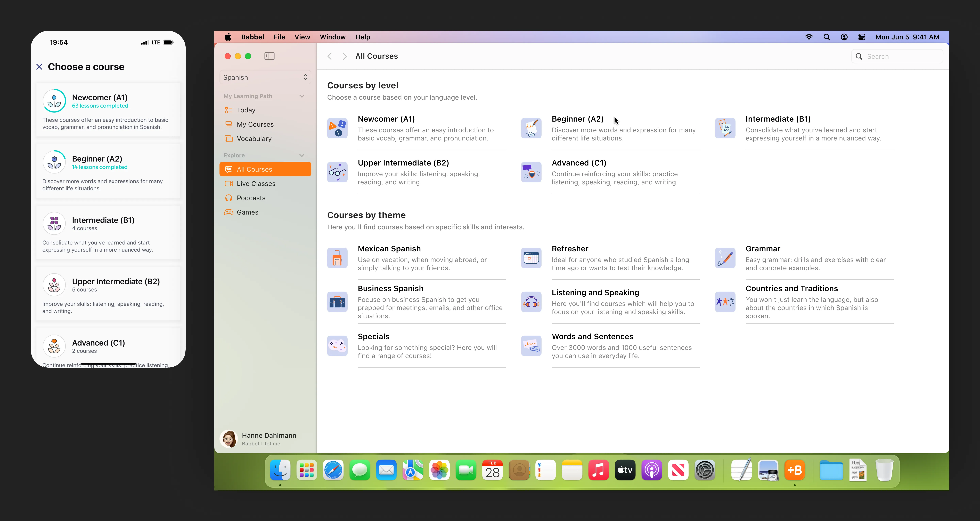Click the Wi-Fi menu bar icon
Viewport: 980px width, 521px height.
pos(809,37)
